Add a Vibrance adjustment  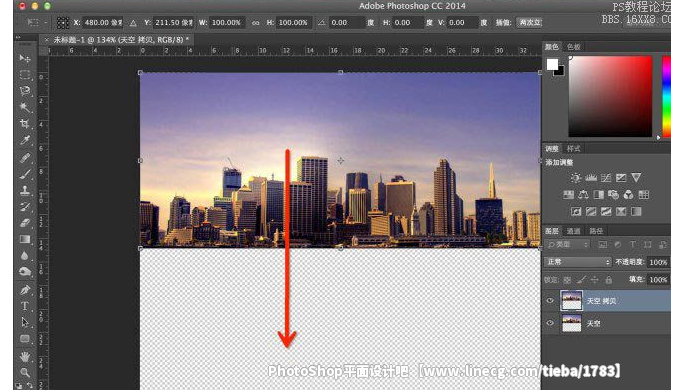click(636, 178)
